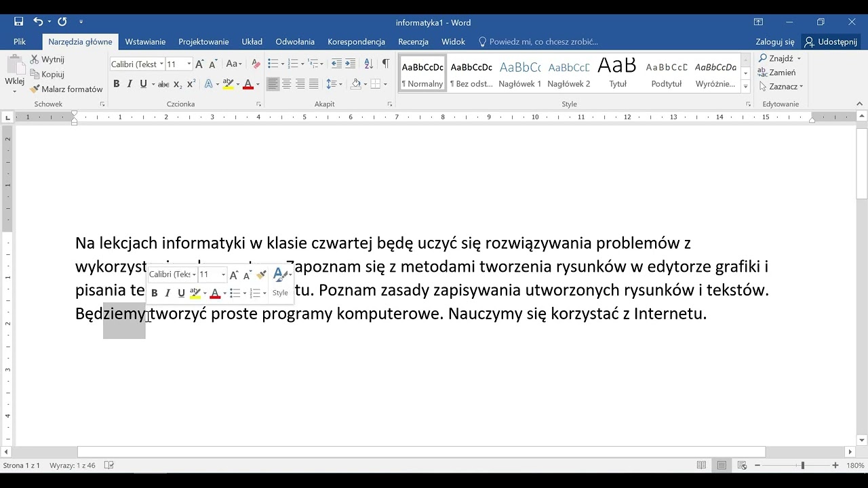Image resolution: width=868 pixels, height=488 pixels.
Task: Expand bullet list dropdown arrow in ribbon
Action: pos(281,64)
